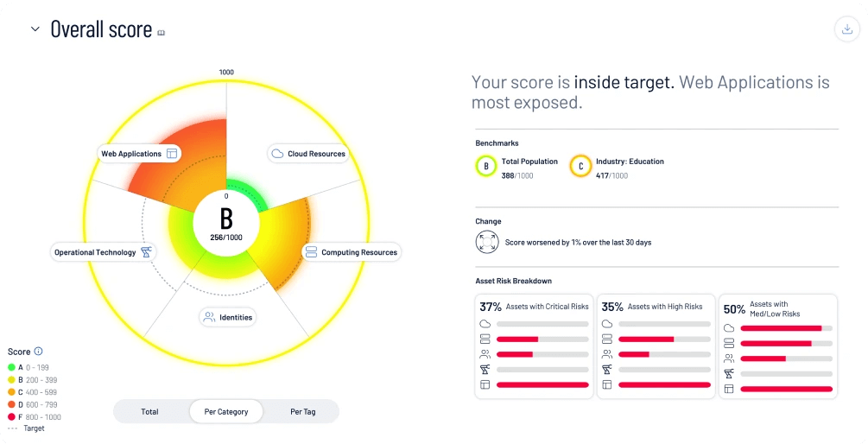Open the info icon beside Overall score

[x=162, y=33]
